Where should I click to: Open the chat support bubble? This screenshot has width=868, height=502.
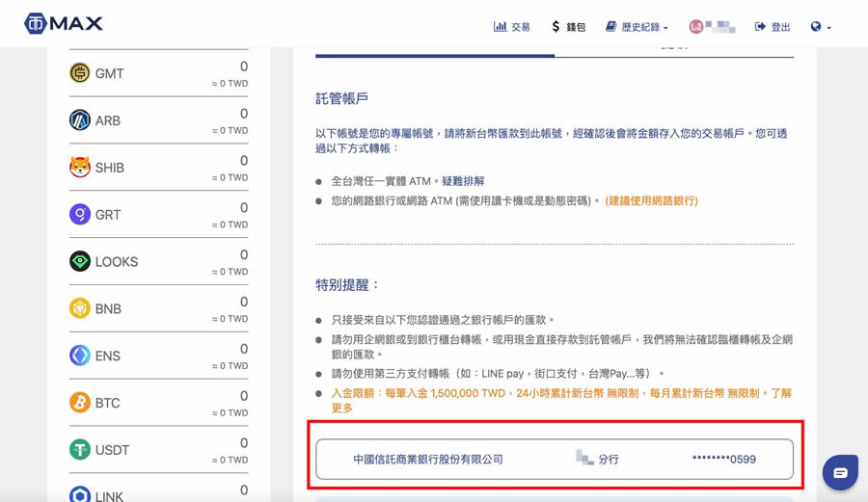point(840,472)
